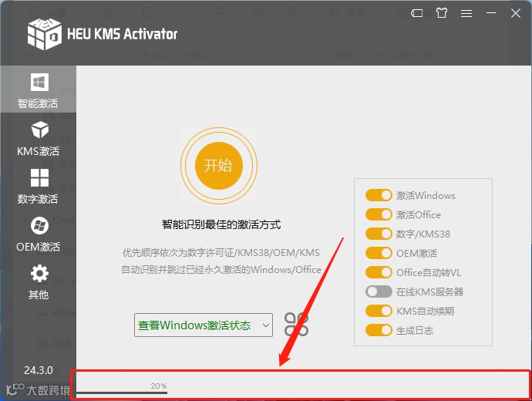Select the 智能激活 smart activation tab
The width and height of the screenshot is (532, 401).
38,90
